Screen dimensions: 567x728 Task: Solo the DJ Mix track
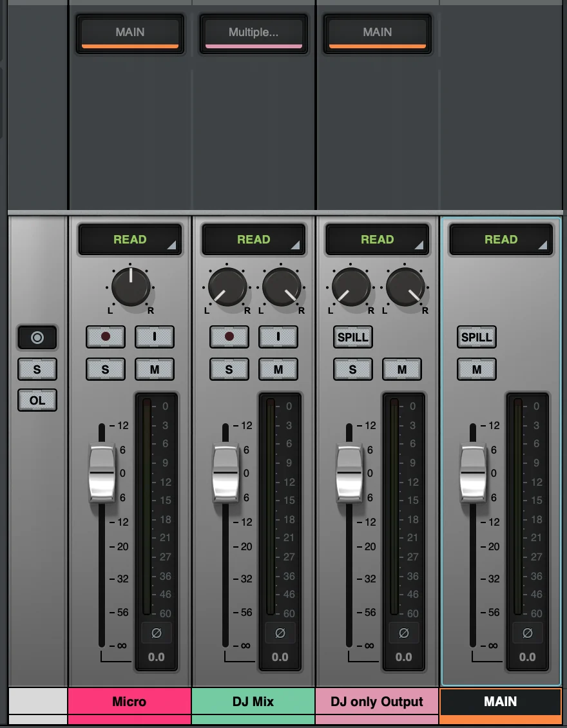(x=229, y=369)
